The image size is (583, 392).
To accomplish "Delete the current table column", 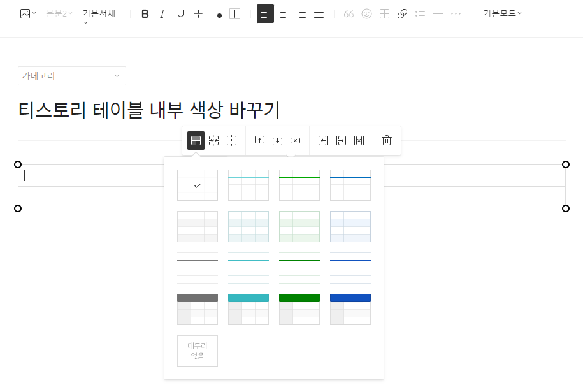I will click(359, 141).
